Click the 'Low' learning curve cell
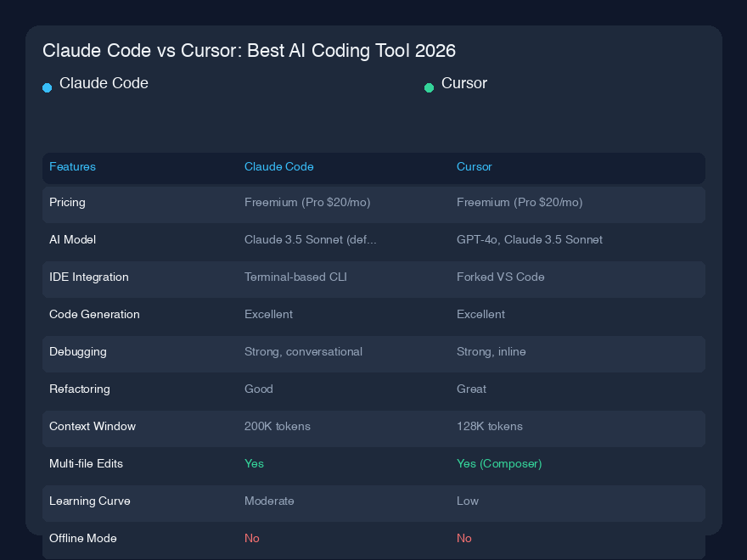 468,501
